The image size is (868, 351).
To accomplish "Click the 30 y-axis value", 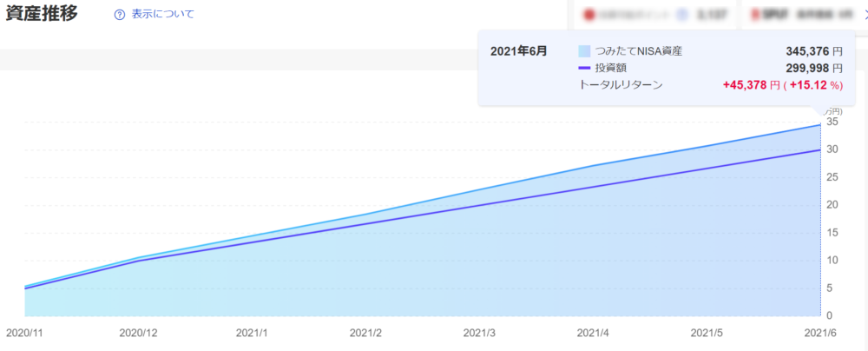I will [832, 149].
